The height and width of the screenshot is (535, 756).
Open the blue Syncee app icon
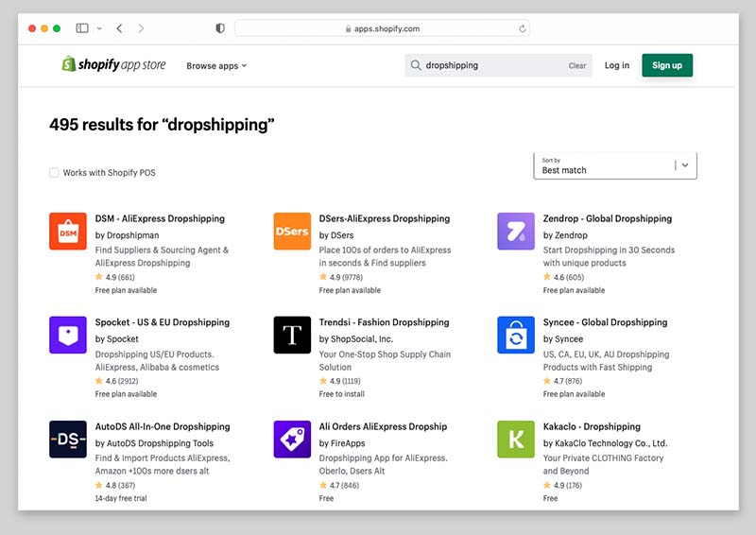click(516, 335)
